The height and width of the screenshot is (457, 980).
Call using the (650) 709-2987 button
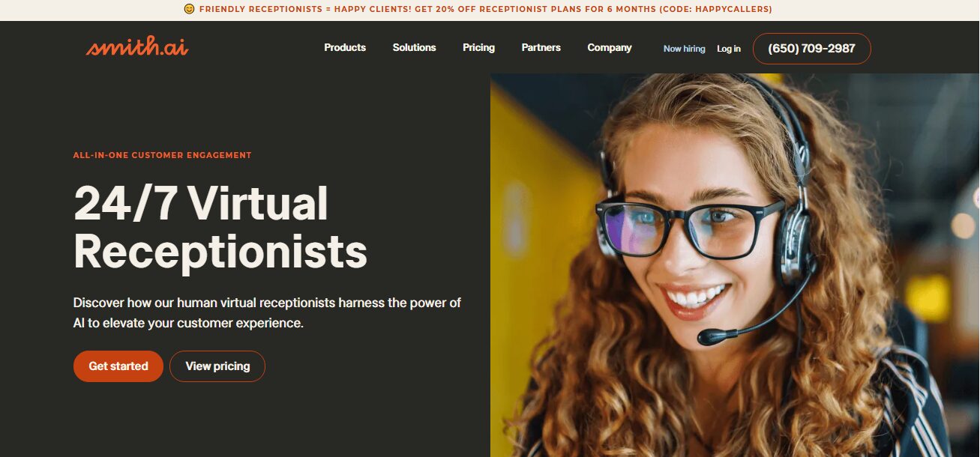[811, 49]
